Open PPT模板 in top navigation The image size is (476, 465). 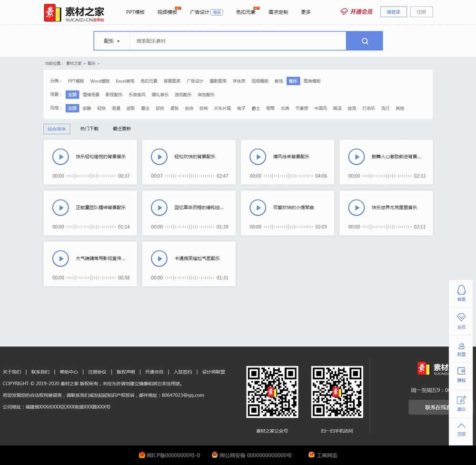(x=135, y=12)
